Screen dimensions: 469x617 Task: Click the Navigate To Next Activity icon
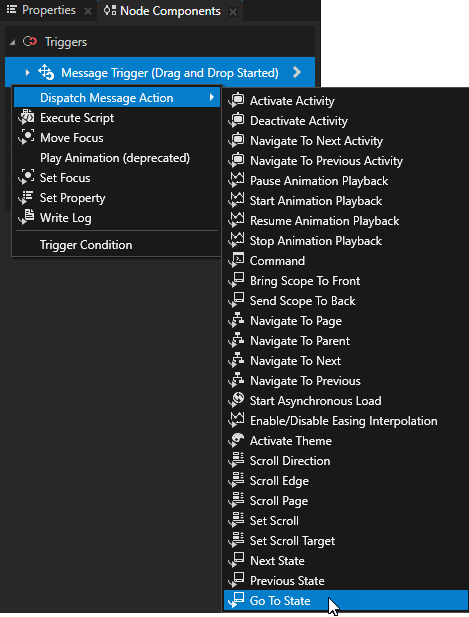pyautogui.click(x=237, y=141)
